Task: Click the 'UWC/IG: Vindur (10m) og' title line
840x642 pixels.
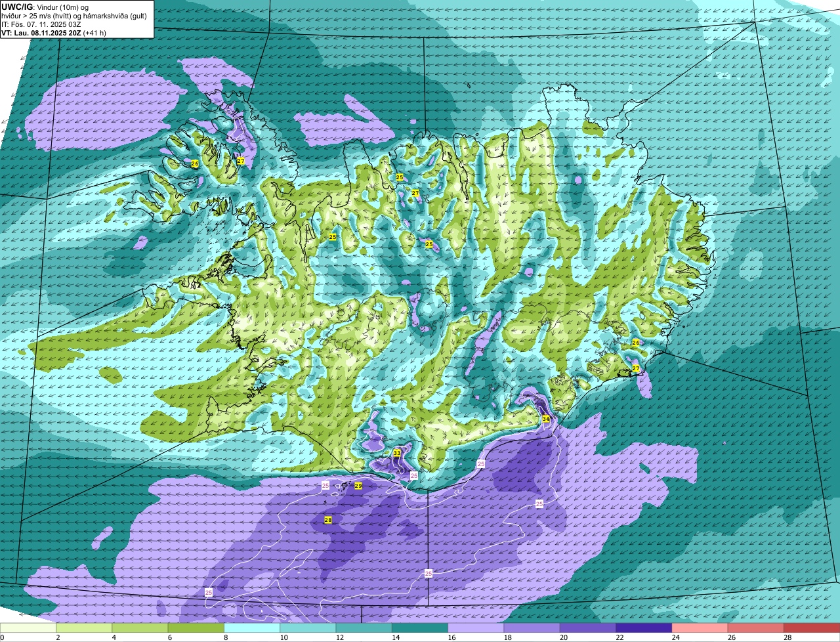Action: point(45,7)
